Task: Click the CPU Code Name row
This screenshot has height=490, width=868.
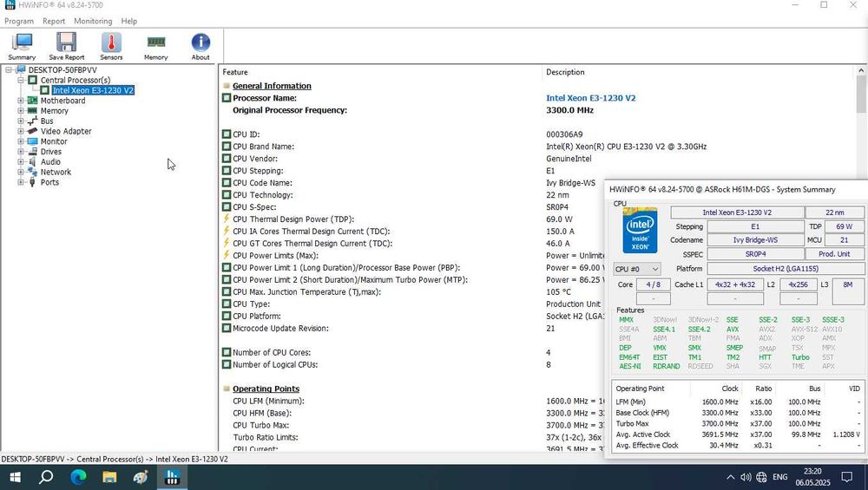Action: click(411, 182)
